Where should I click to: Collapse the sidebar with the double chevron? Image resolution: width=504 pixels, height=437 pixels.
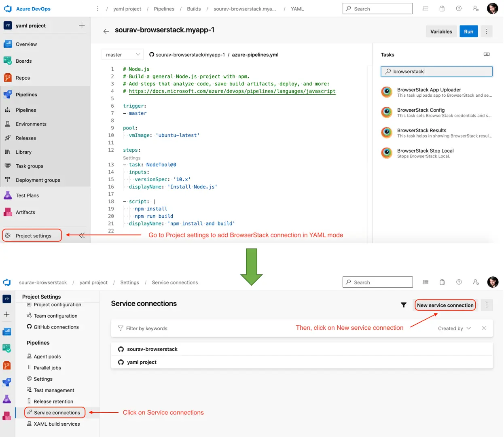[82, 235]
